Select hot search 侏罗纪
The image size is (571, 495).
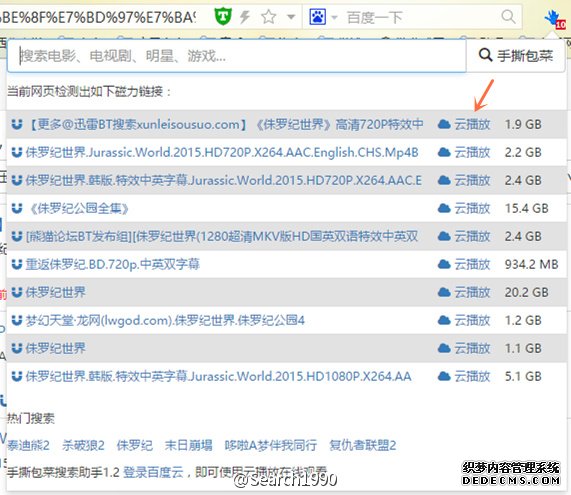135,445
